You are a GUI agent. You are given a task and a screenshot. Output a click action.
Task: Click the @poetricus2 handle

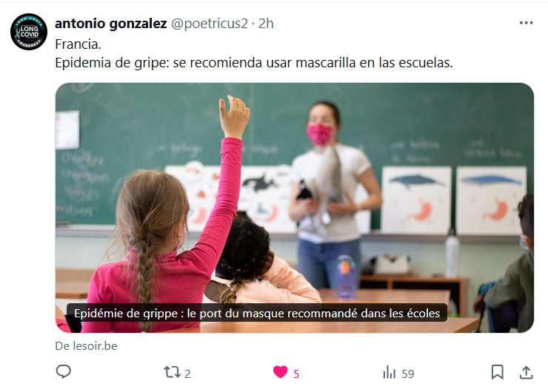[x=210, y=24]
